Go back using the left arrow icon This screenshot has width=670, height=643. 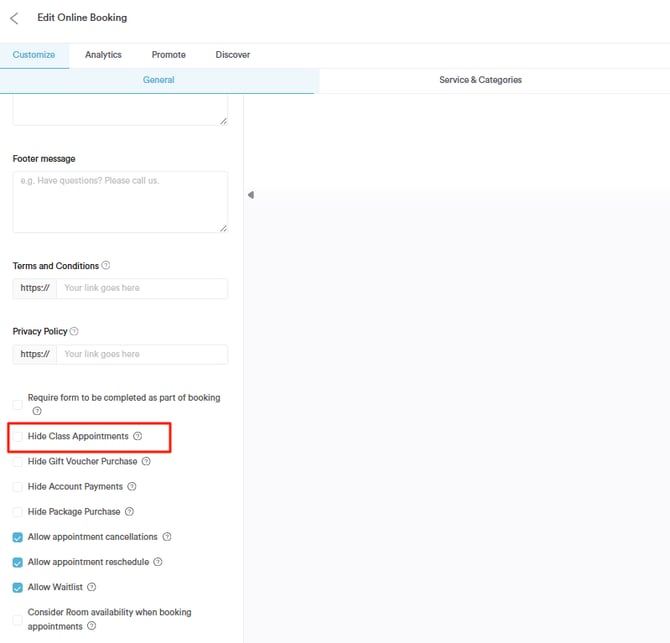[14, 18]
